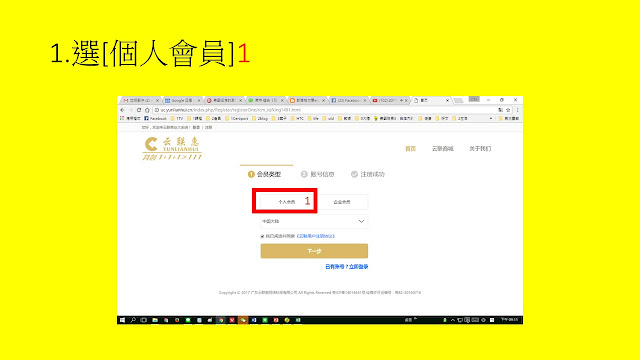Click the translate page icon in address bar
The width and height of the screenshot is (640, 360).
pos(500,110)
